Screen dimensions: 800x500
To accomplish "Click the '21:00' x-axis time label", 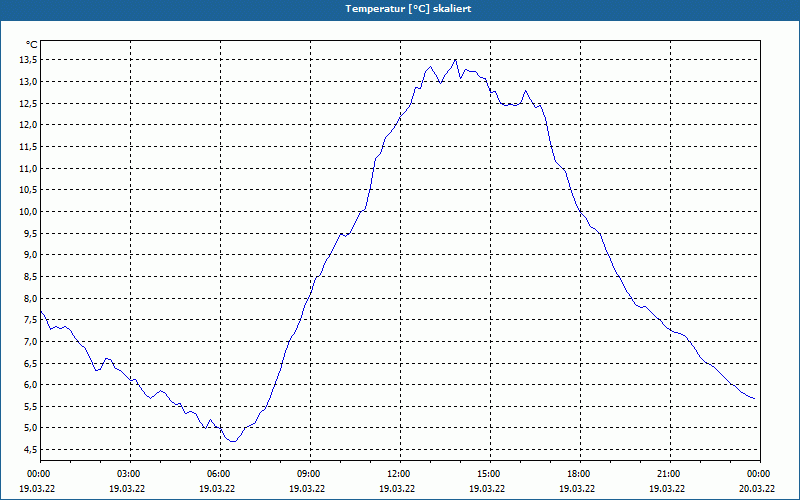I will [x=667, y=474].
